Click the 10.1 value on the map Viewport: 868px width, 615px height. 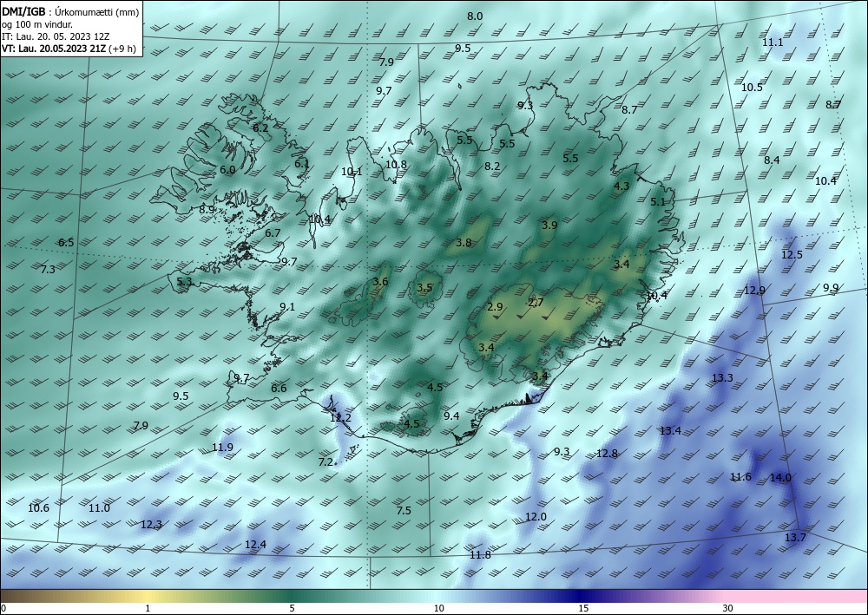coord(352,172)
